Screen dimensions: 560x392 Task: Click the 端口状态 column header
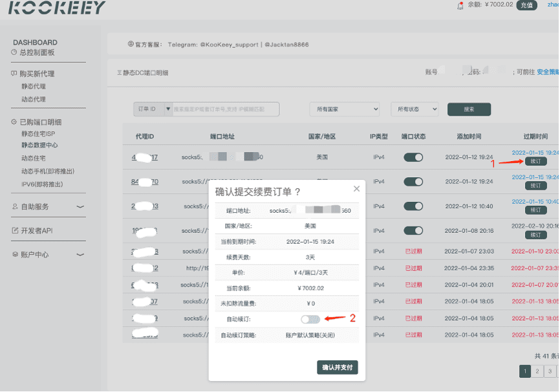click(x=413, y=136)
